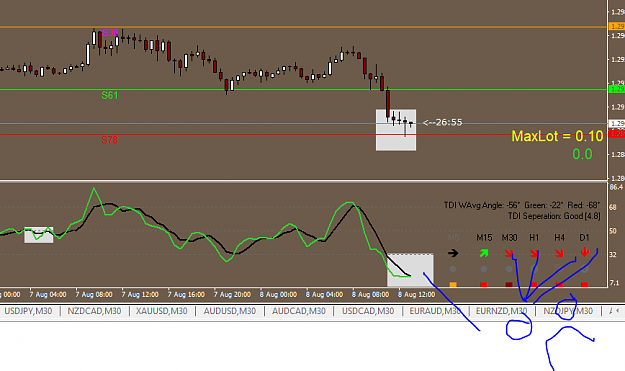This screenshot has height=371, width=625.
Task: Open the AUDUSD,M30 chart tab
Action: tap(230, 311)
